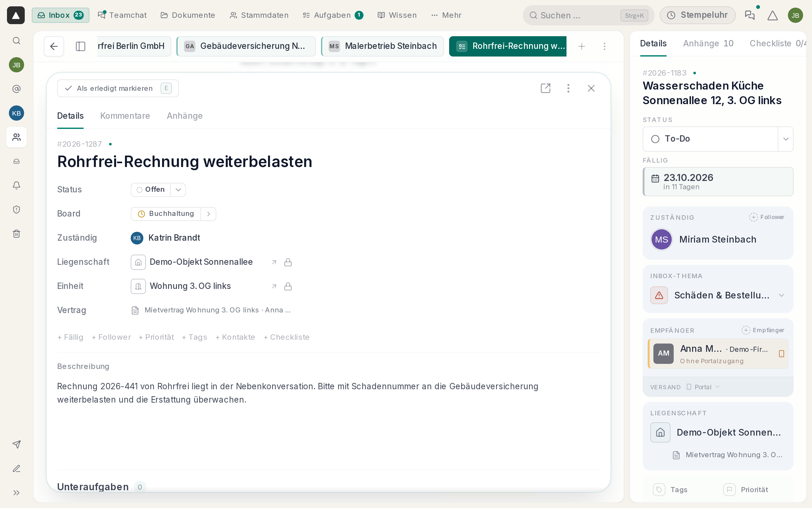This screenshot has width=812, height=508.
Task: Go back with the arrow button
Action: 54,46
